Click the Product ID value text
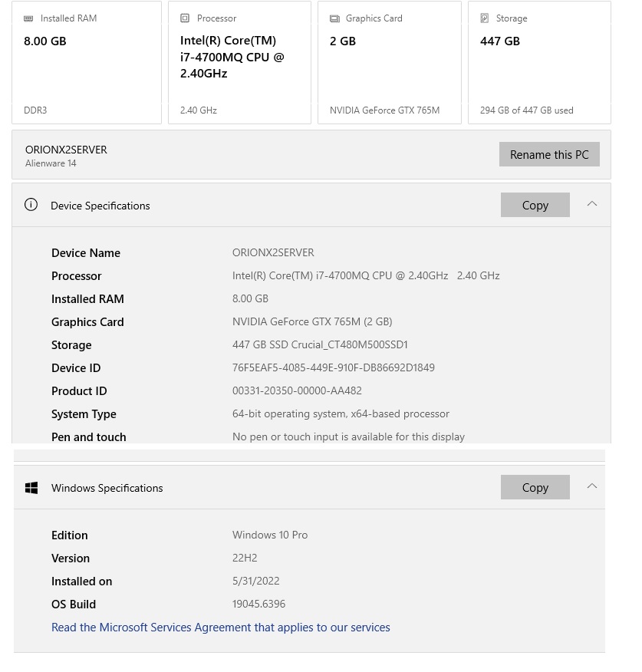The image size is (642, 672). click(297, 391)
